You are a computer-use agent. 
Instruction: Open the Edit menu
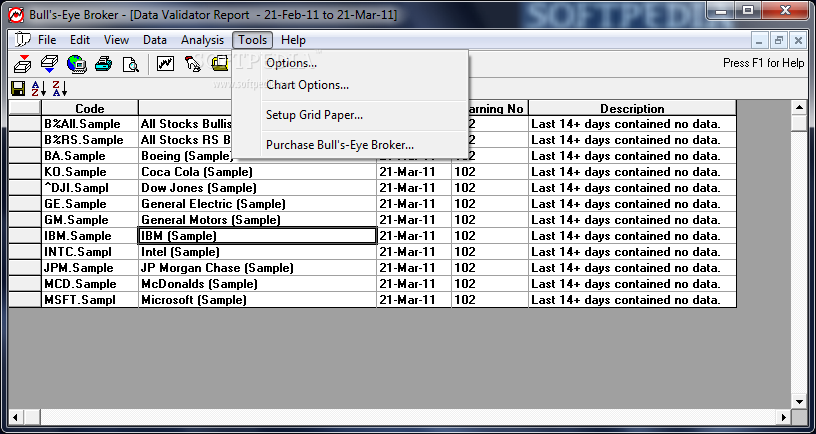[80, 40]
